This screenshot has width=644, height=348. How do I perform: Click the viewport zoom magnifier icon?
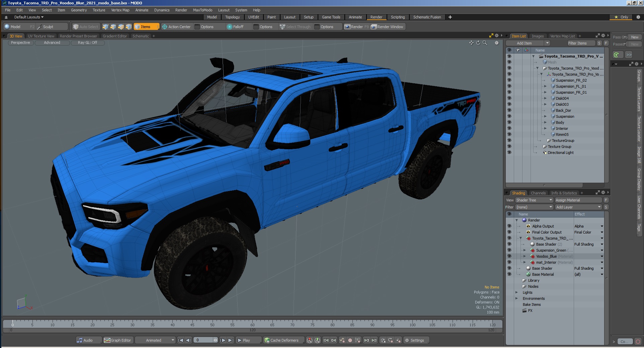coord(485,43)
